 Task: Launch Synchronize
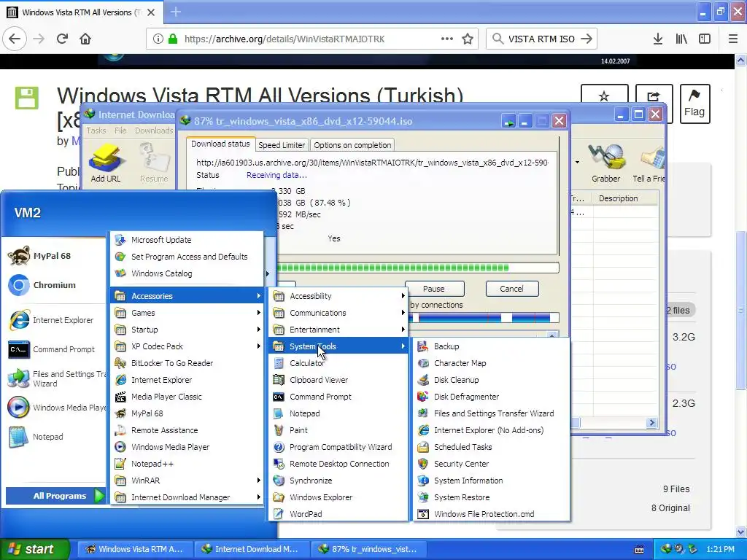pos(338,481)
